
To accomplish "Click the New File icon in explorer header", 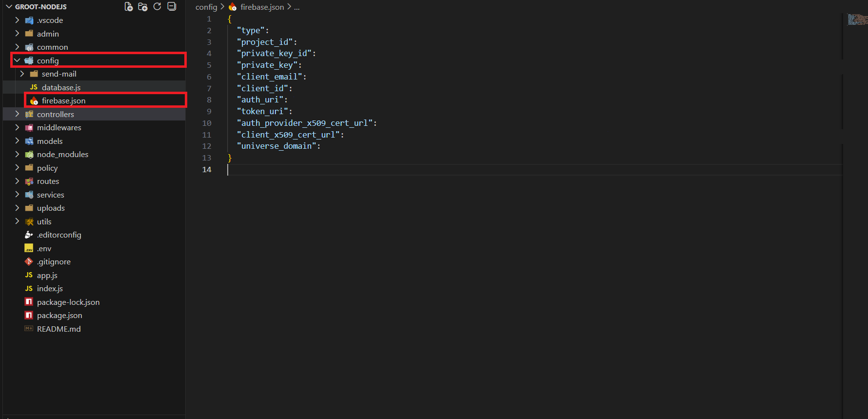I will pyautogui.click(x=129, y=7).
